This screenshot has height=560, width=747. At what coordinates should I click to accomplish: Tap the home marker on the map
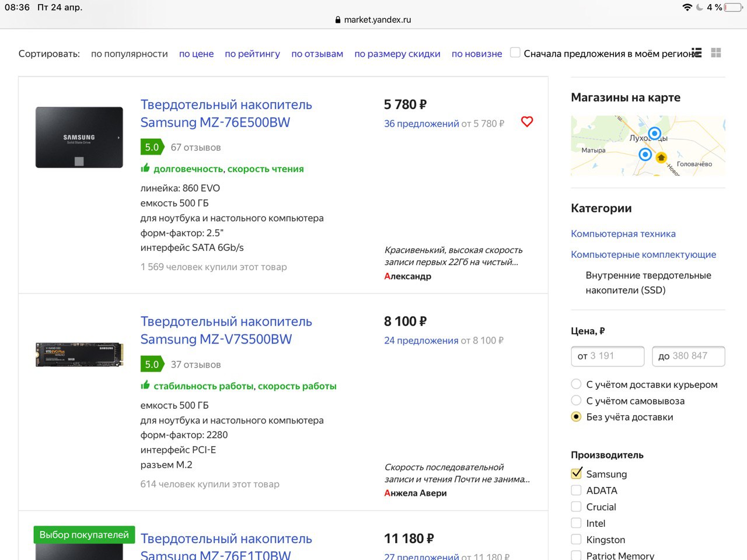(661, 157)
